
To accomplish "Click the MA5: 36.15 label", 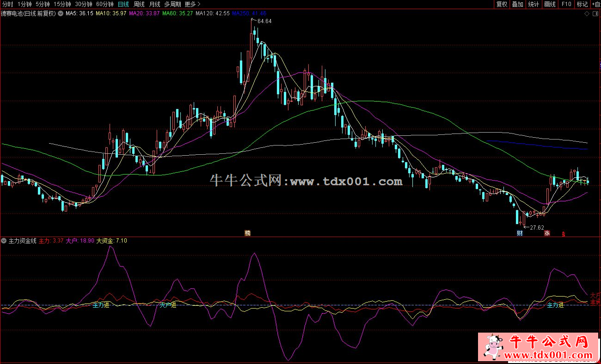I will coord(79,13).
